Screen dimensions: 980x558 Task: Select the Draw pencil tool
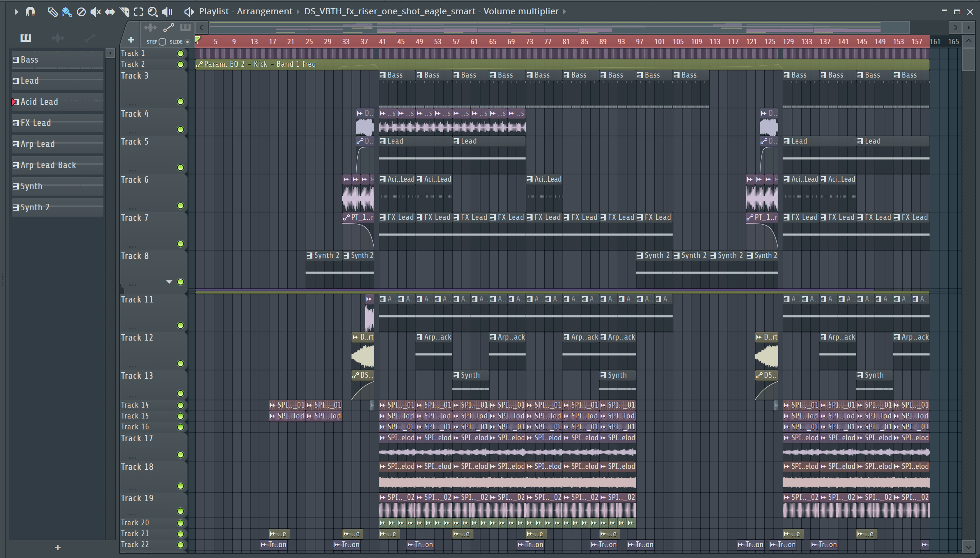[52, 12]
